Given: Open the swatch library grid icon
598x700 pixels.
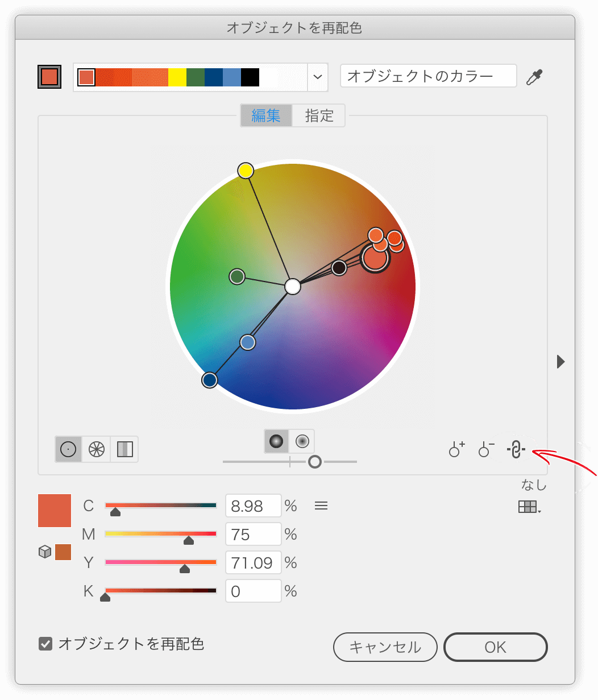Looking at the screenshot, I should (x=529, y=507).
